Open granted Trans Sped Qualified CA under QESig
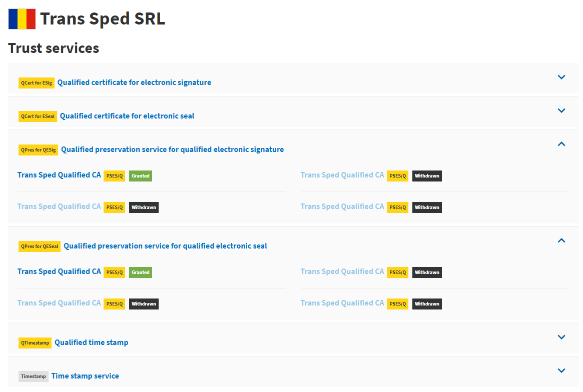This screenshot has height=392, width=583. 59,175
